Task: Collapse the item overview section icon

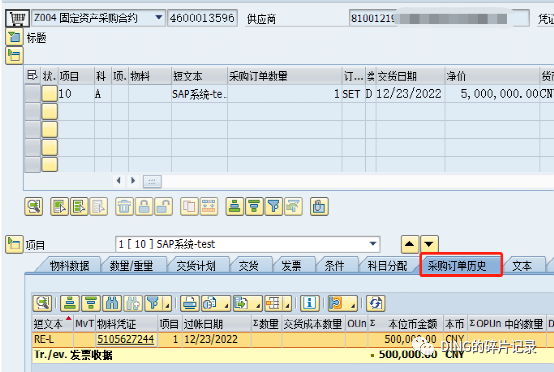Action: tap(14, 55)
